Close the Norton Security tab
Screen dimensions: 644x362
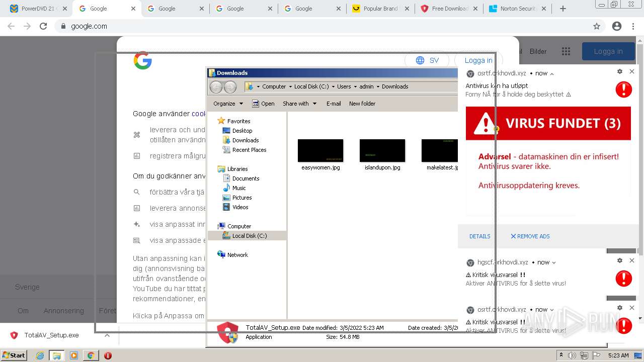pos(543,9)
